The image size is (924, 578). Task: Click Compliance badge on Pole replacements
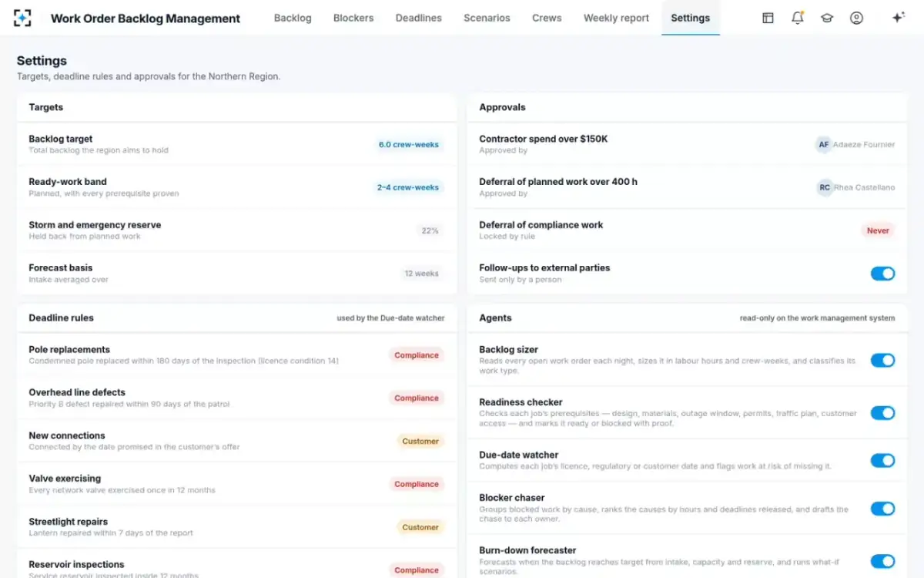417,355
